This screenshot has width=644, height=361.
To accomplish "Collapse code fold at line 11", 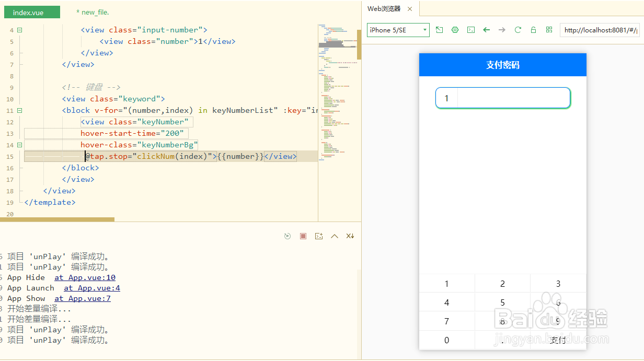I will 19,110.
